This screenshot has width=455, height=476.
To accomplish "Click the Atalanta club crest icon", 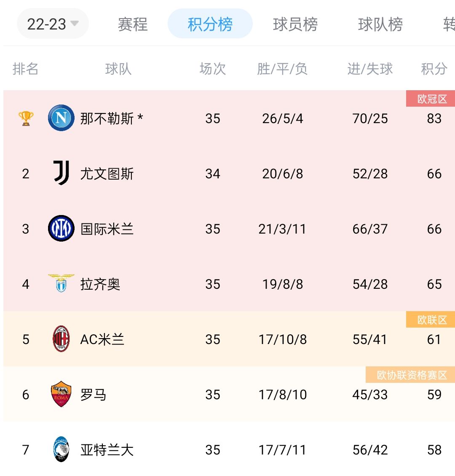I will coord(61,450).
